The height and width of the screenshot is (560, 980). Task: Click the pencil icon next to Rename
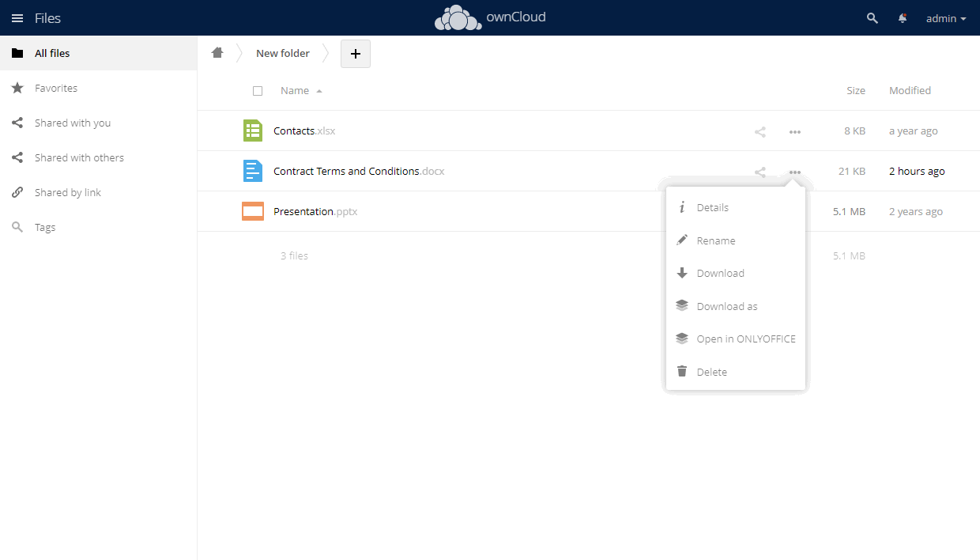coord(682,240)
